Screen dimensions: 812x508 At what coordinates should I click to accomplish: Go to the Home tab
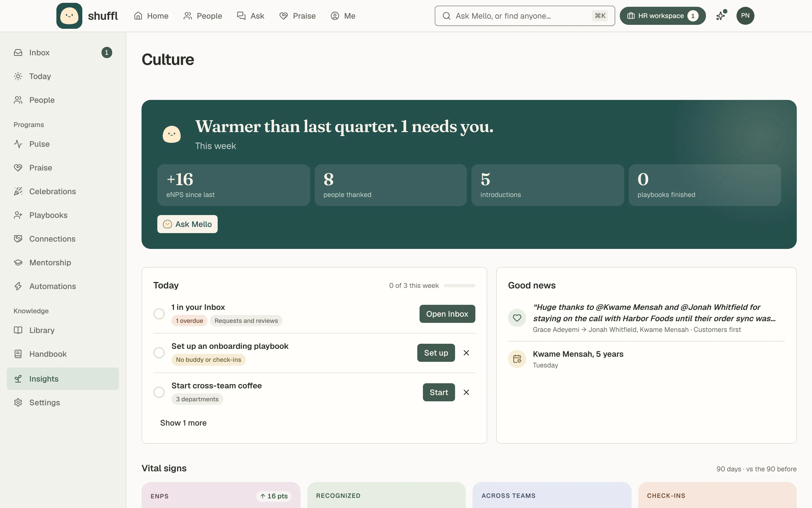tap(151, 16)
